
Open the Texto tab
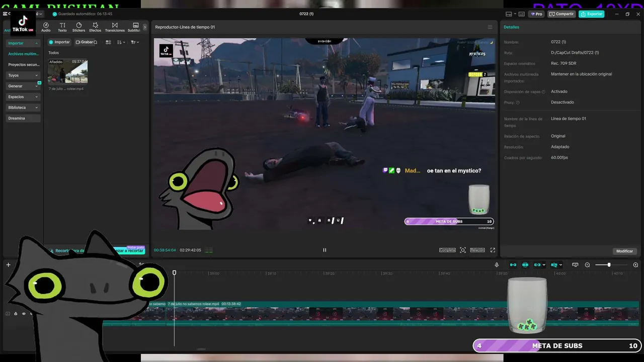point(62,27)
